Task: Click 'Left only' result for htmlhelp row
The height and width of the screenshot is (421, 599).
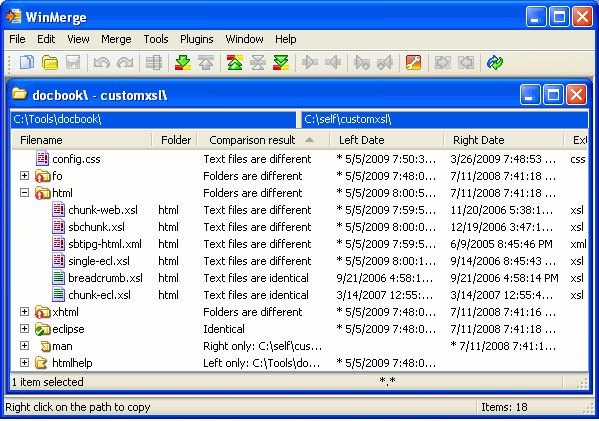Action: coord(262,363)
